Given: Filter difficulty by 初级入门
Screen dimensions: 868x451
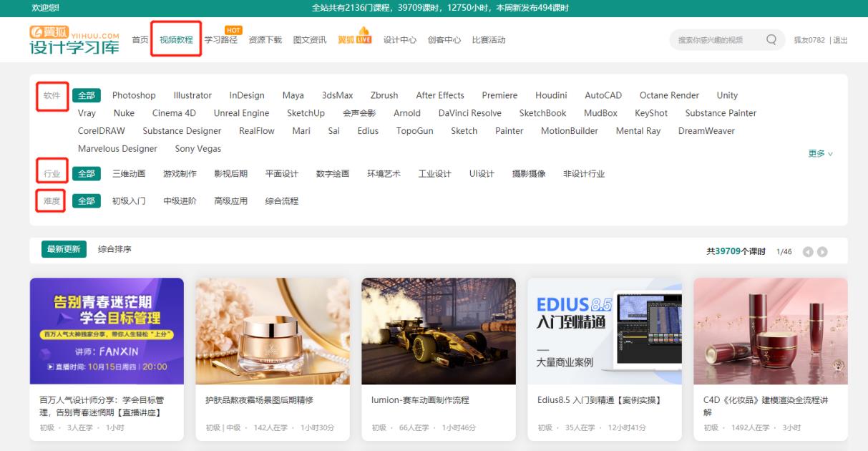Looking at the screenshot, I should (129, 201).
